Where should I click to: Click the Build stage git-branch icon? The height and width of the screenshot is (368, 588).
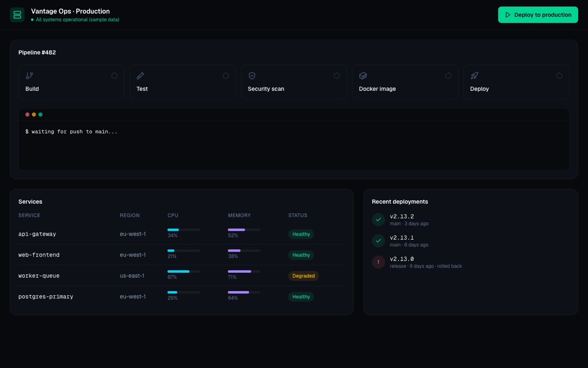[x=29, y=76]
